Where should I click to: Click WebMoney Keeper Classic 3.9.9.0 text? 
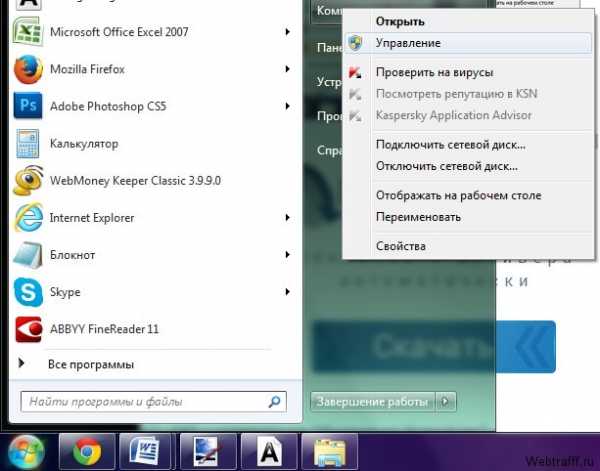135,180
